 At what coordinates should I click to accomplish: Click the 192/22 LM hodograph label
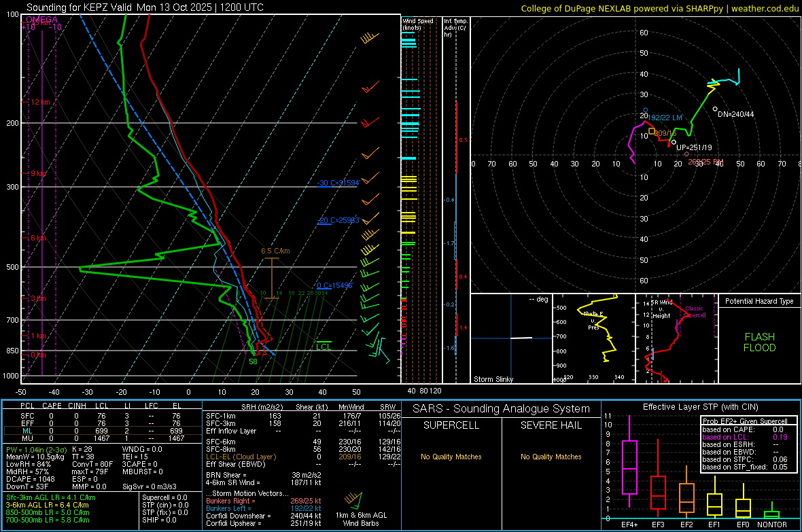(665, 118)
